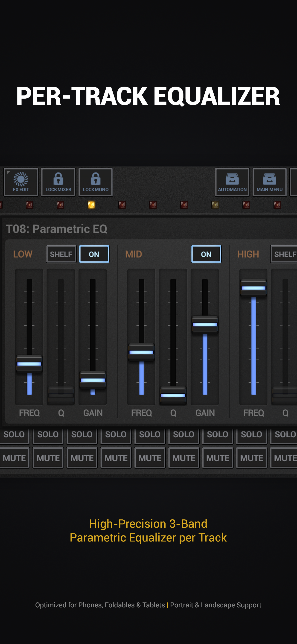Click the 'FREQ' label in LOW band
This screenshot has height=644, width=297.
pyautogui.click(x=29, y=413)
